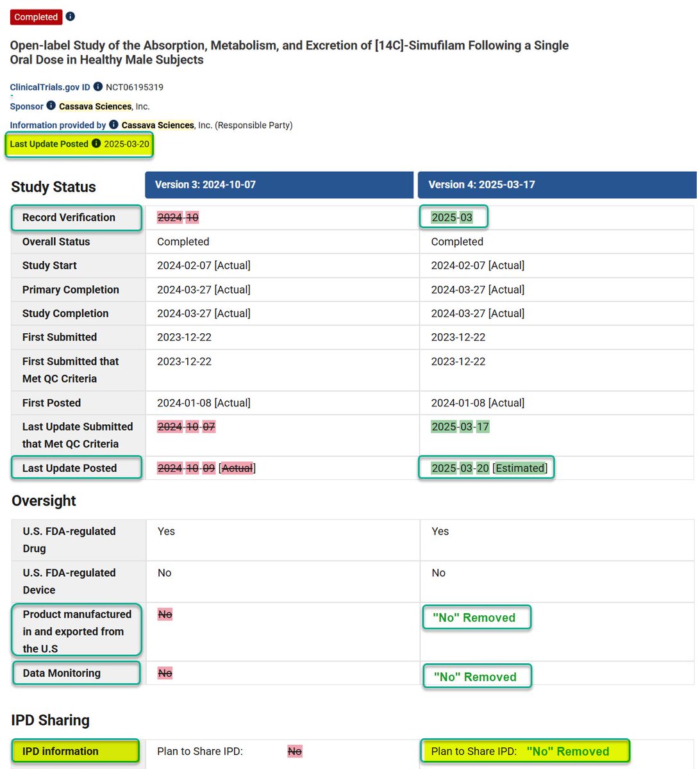Click the Primary Completion row label
This screenshot has width=700, height=769.
71,290
